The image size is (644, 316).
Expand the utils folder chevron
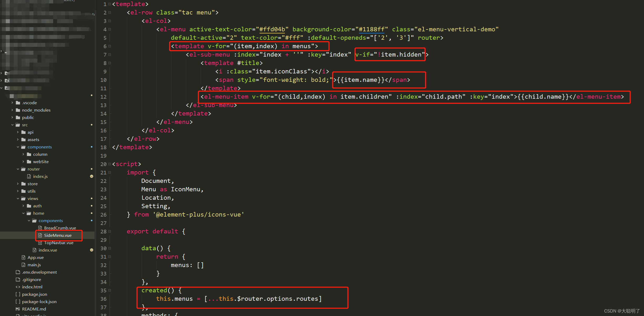point(18,191)
